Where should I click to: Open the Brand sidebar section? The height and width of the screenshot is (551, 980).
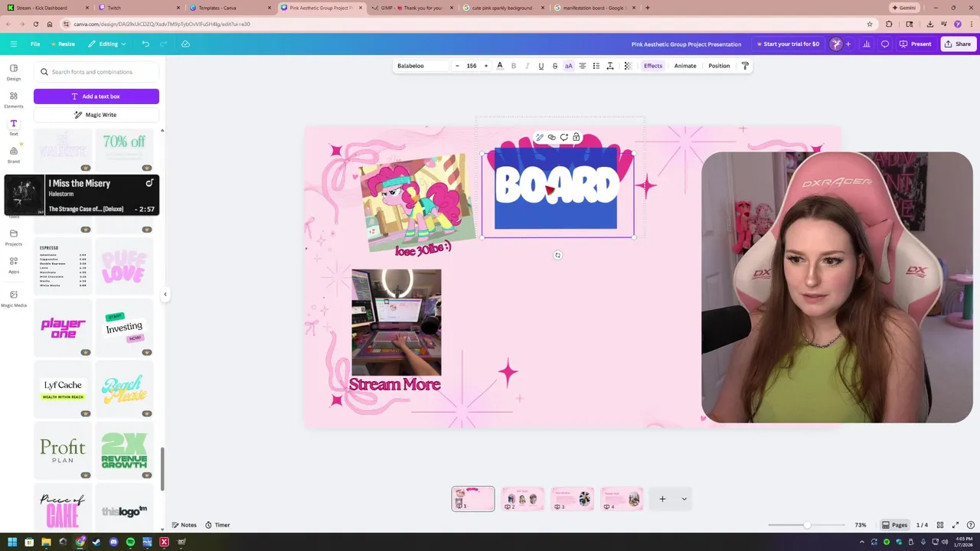tap(14, 155)
